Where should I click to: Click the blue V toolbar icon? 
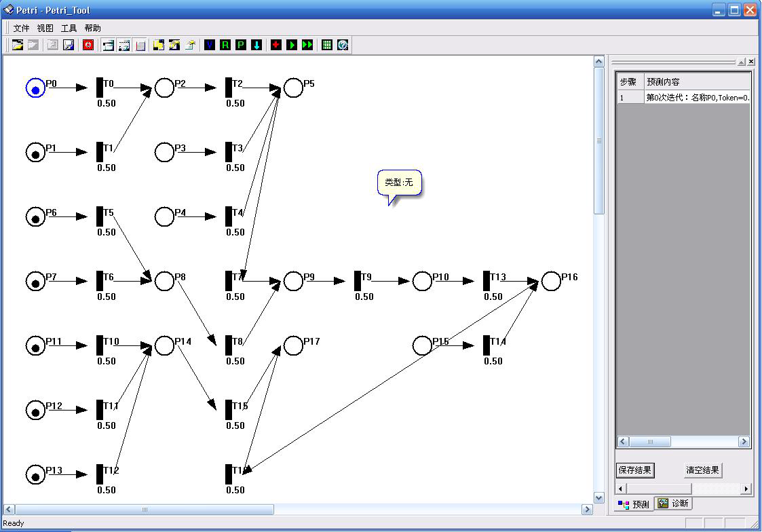click(210, 45)
